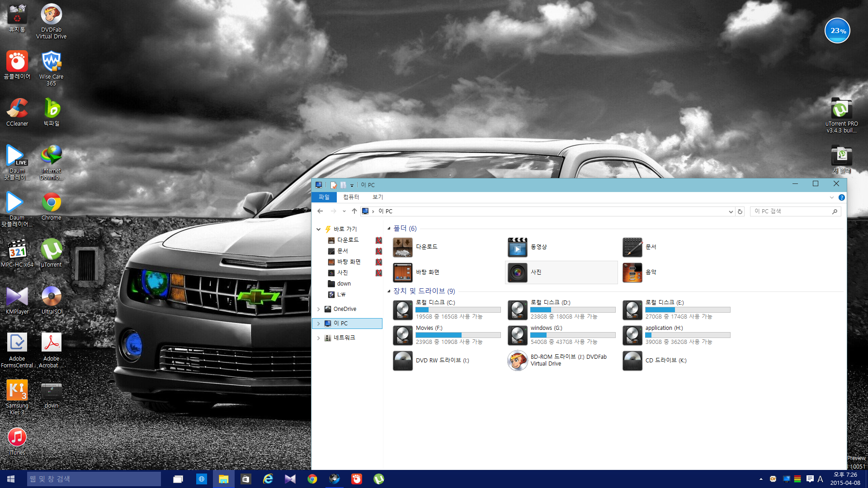The width and height of the screenshot is (868, 488).
Task: Select the Internet Download Manager desktop icon
Action: pyautogui.click(x=51, y=162)
